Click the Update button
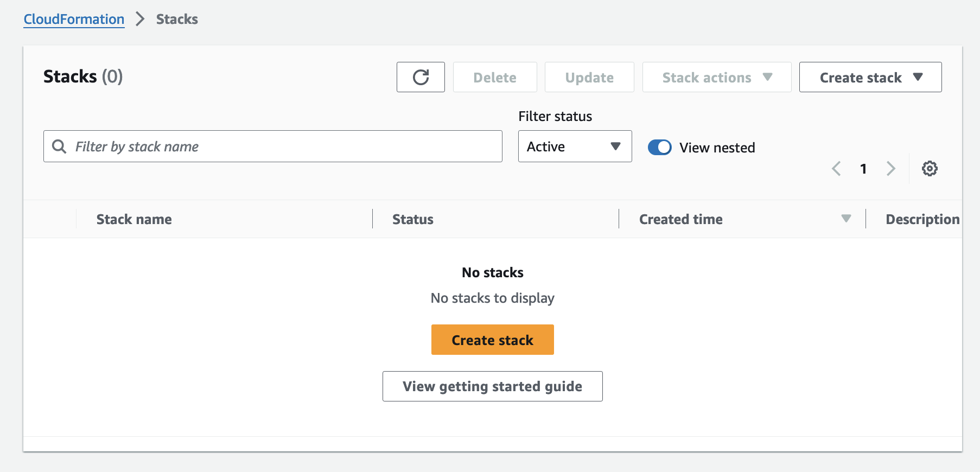Viewport: 980px width, 472px height. click(x=589, y=78)
